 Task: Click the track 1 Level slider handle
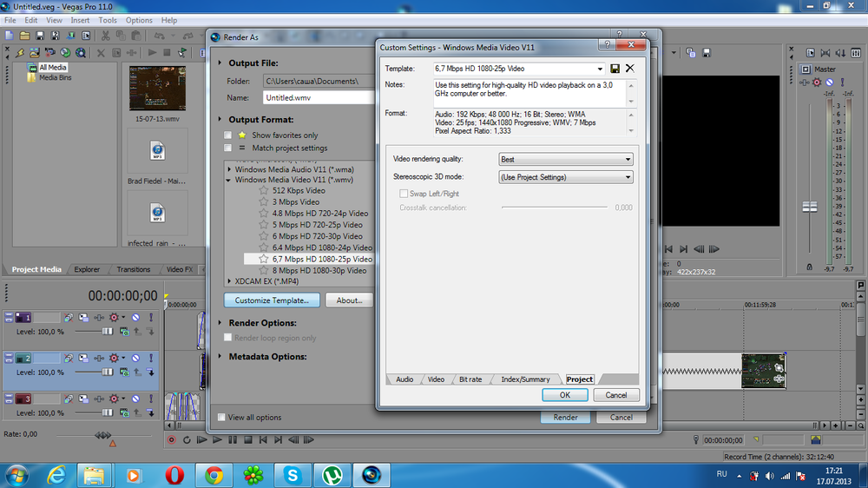click(108, 332)
